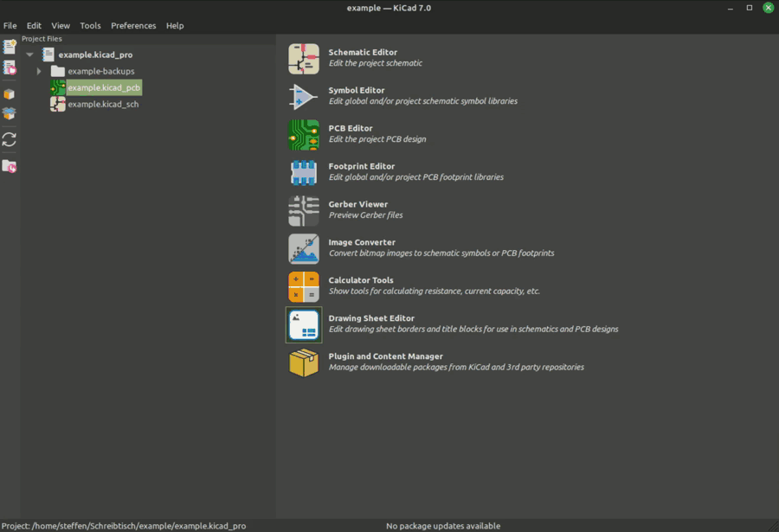This screenshot has height=532, width=779.
Task: Click the example.kicad_pcb file icon
Action: pyautogui.click(x=58, y=88)
